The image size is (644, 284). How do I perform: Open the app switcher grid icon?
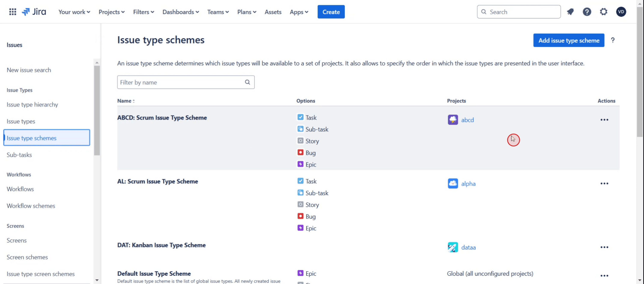[12, 12]
